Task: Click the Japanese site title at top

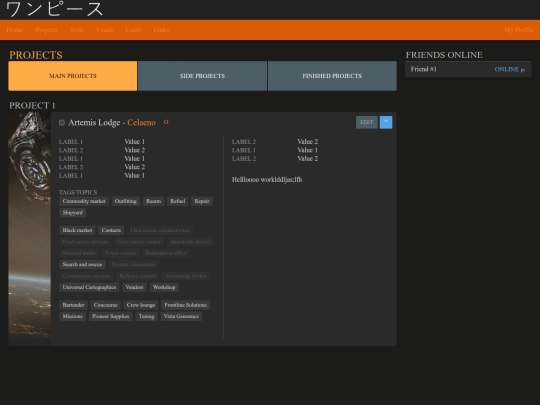Action: pos(55,9)
